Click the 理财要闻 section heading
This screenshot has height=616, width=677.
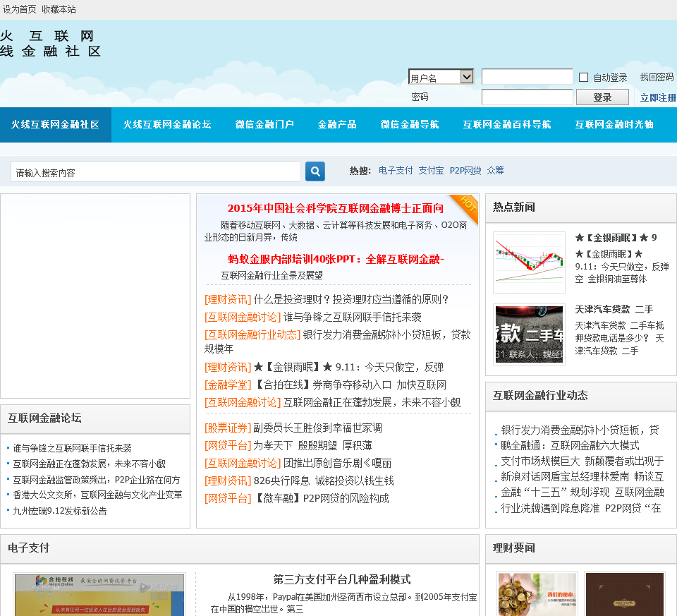514,548
